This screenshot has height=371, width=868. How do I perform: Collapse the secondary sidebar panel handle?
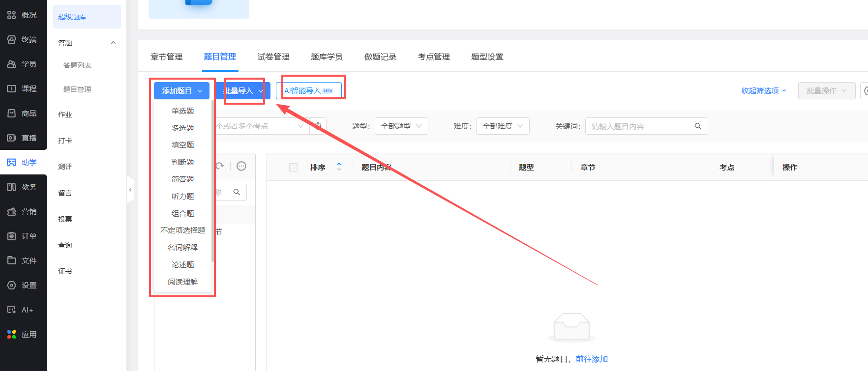click(130, 190)
